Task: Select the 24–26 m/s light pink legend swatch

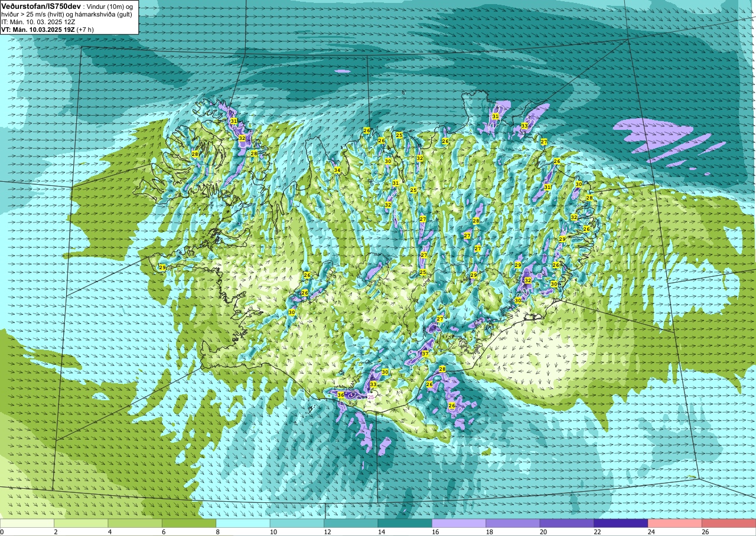Action: click(x=675, y=523)
